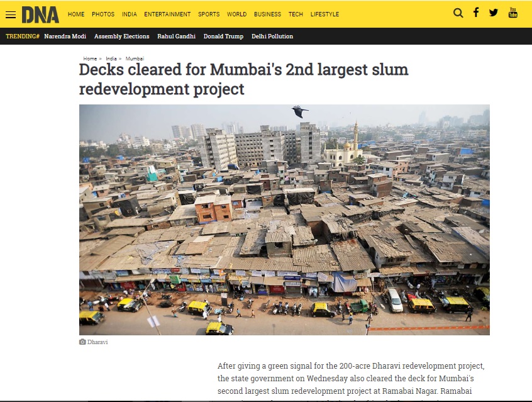Click the India breadcrumb link
Viewport: 532px width, 402px height.
point(111,59)
